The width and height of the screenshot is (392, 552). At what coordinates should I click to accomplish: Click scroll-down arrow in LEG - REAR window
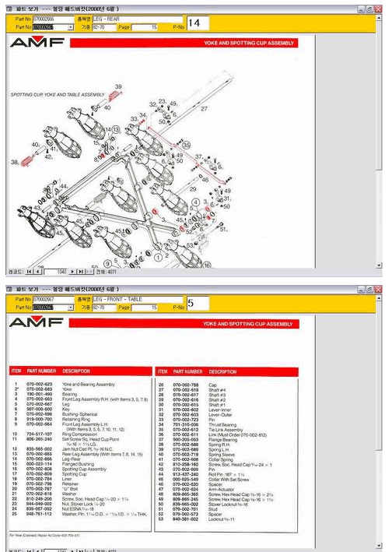[379, 265]
